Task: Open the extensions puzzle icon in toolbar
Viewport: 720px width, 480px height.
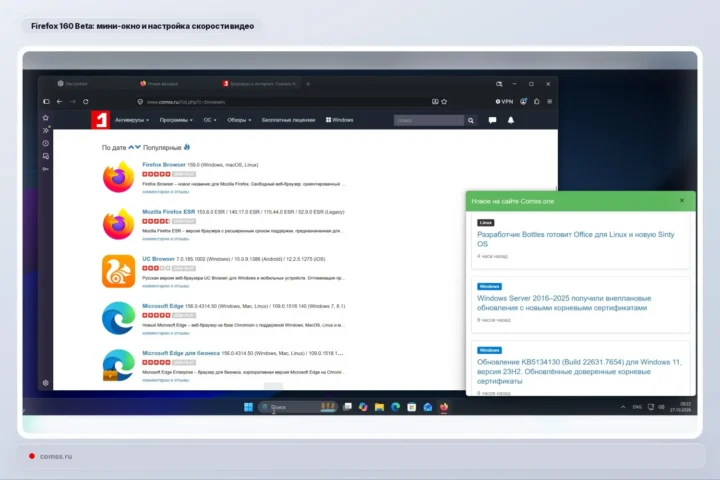Action: (x=537, y=102)
